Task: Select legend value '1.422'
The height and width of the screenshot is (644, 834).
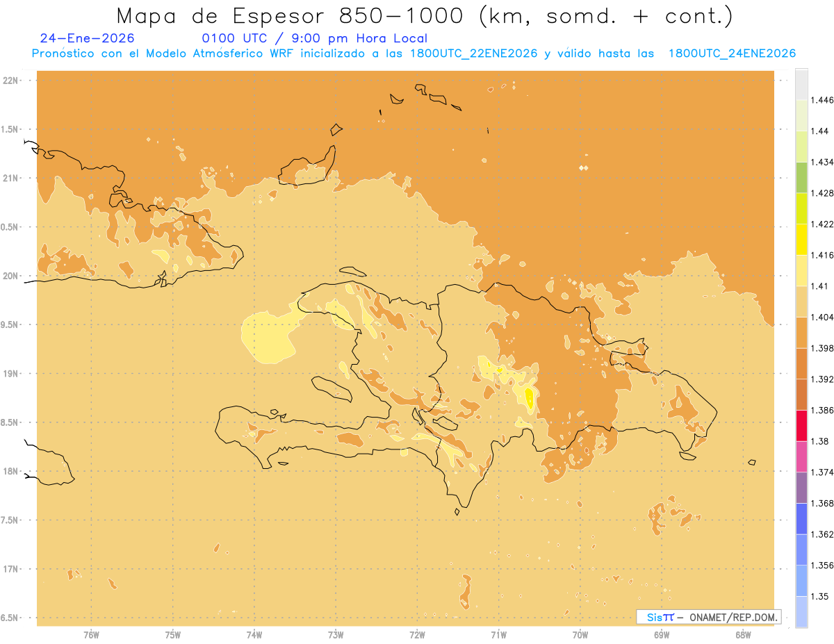Action: [x=822, y=224]
